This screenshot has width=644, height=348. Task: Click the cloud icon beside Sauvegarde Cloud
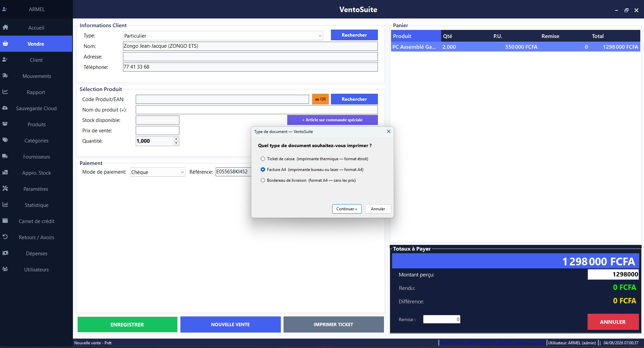tap(5, 108)
